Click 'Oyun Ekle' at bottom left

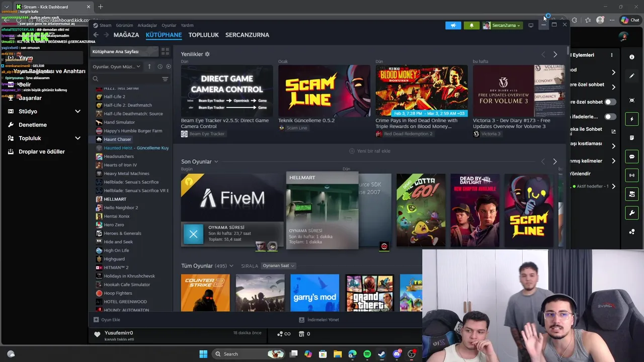(x=107, y=320)
